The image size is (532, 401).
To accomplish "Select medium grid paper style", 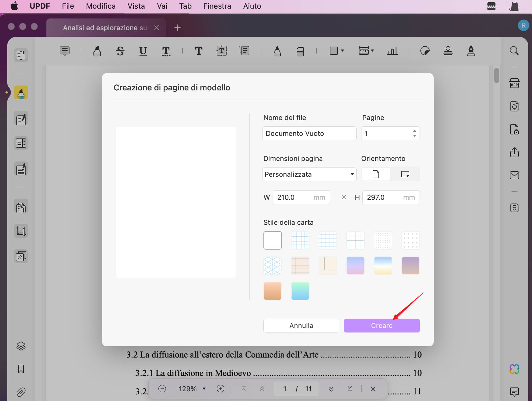I will pyautogui.click(x=328, y=240).
